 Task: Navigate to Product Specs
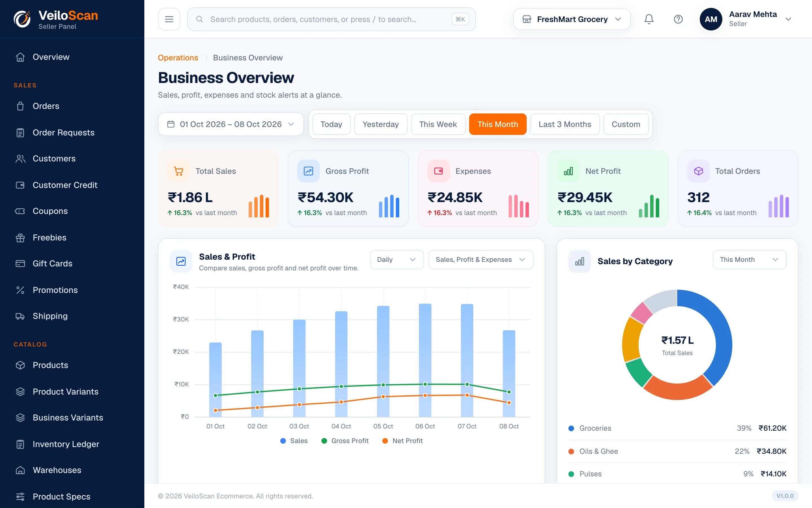(72, 497)
